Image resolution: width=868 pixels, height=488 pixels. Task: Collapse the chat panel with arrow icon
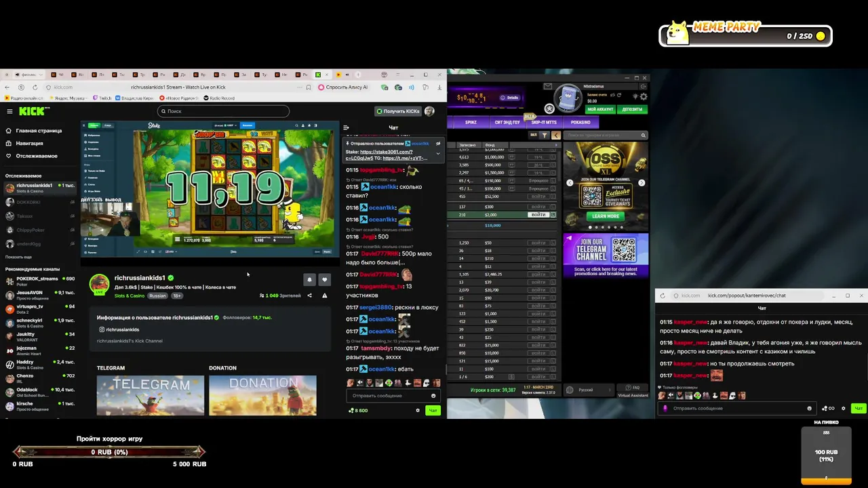click(x=346, y=127)
